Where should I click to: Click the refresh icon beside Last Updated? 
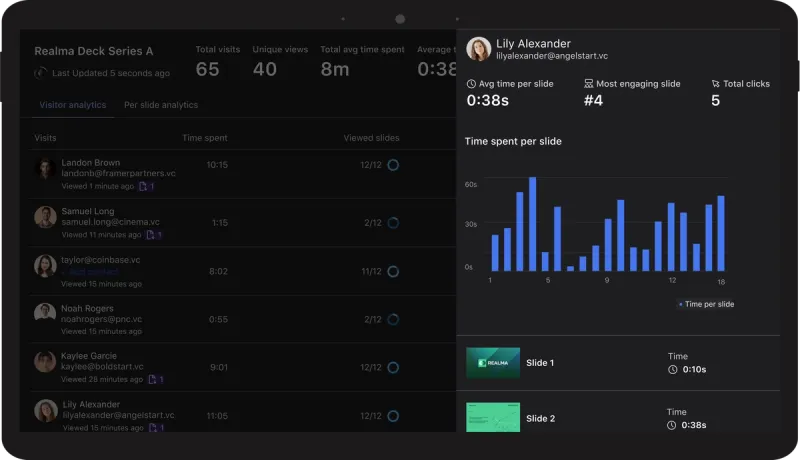tap(40, 73)
